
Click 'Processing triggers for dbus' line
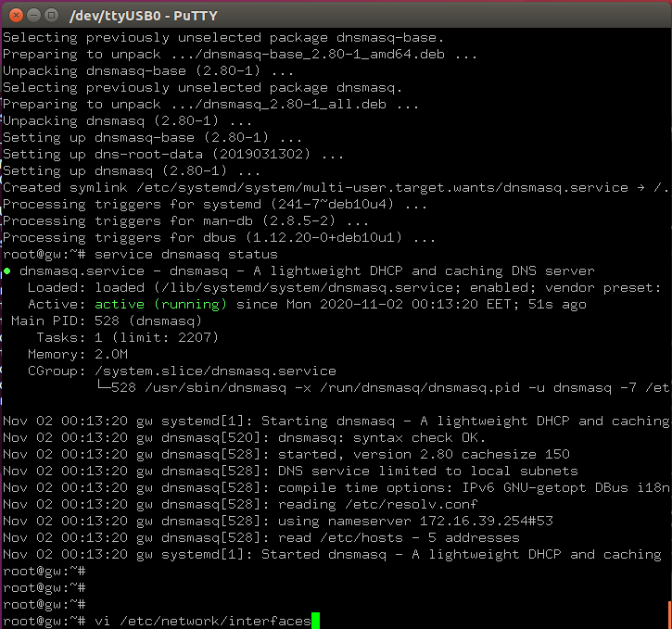[219, 238]
